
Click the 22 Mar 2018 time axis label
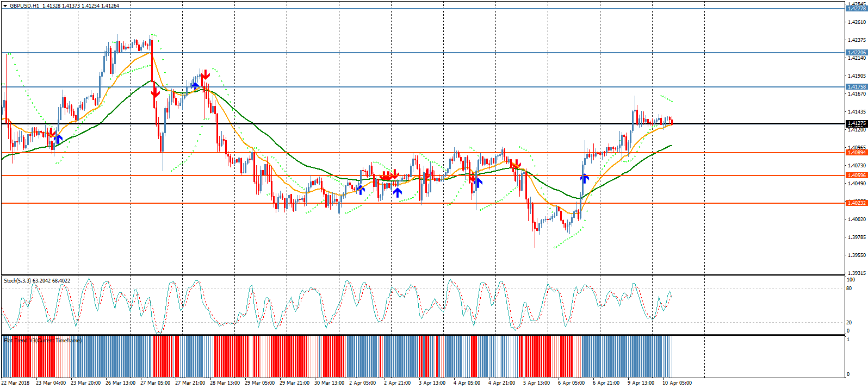coord(15,383)
